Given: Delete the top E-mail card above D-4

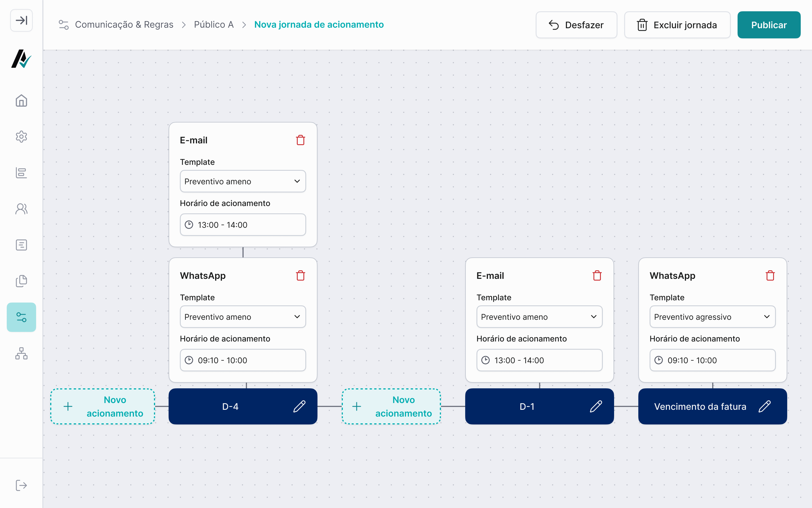Looking at the screenshot, I should [x=301, y=140].
